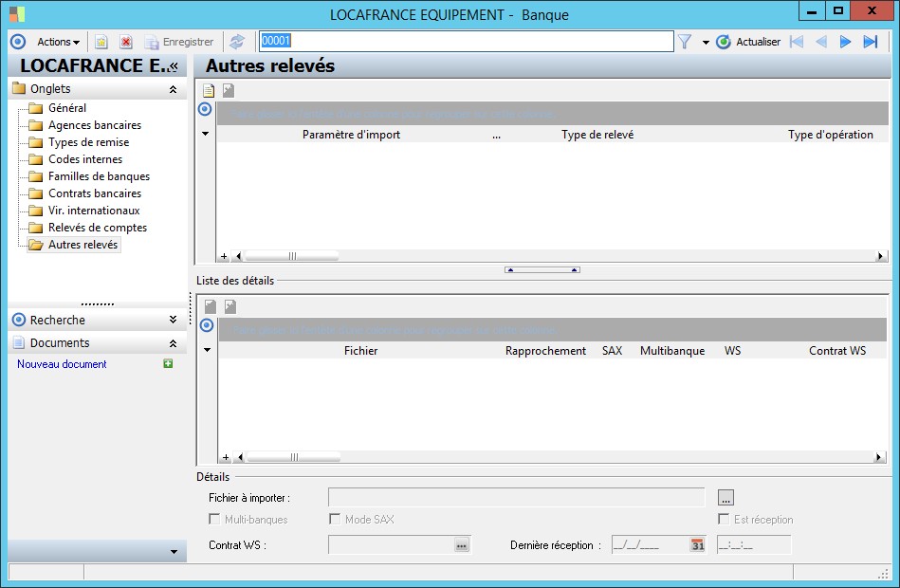Click the Dernière réception date field
The width and height of the screenshot is (900, 588).
pos(651,545)
